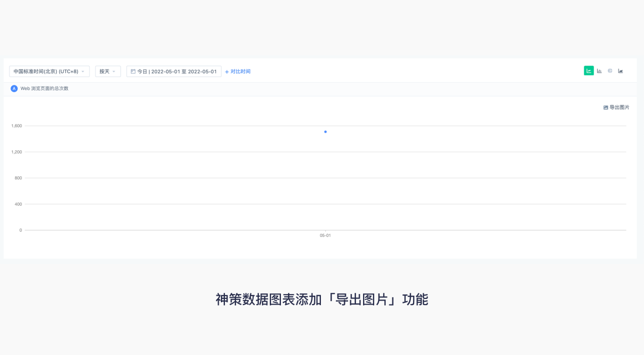The height and width of the screenshot is (355, 644).
Task: Click the 400 y-axis label
Action: coord(18,204)
